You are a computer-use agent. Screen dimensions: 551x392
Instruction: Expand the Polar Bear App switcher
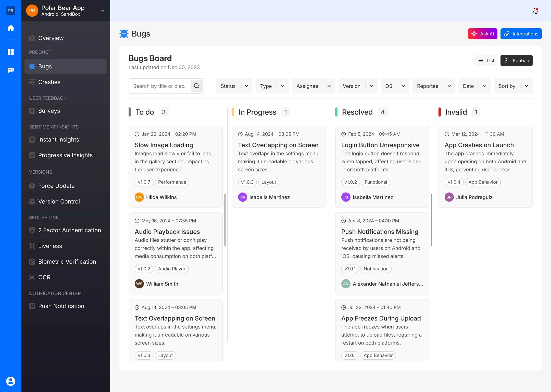pyautogui.click(x=102, y=11)
